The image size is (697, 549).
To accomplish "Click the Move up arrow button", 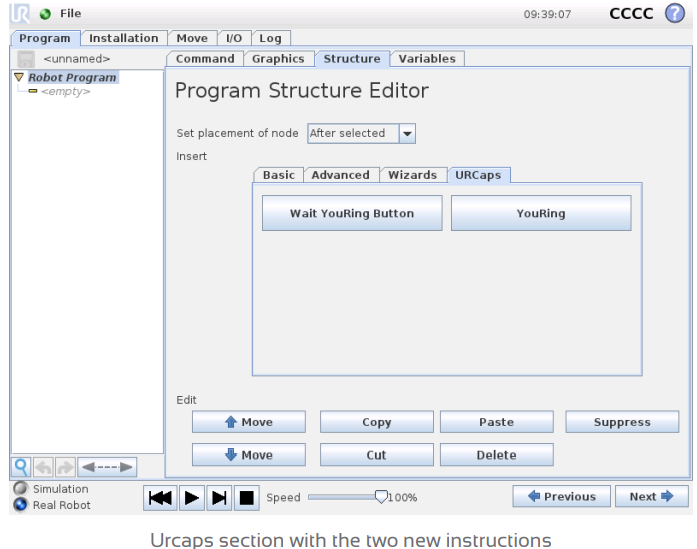I will click(249, 422).
